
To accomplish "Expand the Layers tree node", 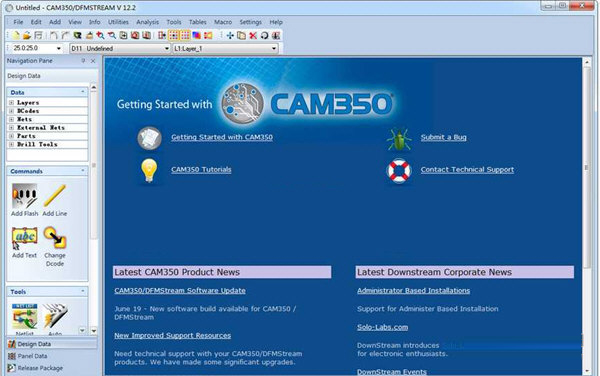I will tap(11, 103).
